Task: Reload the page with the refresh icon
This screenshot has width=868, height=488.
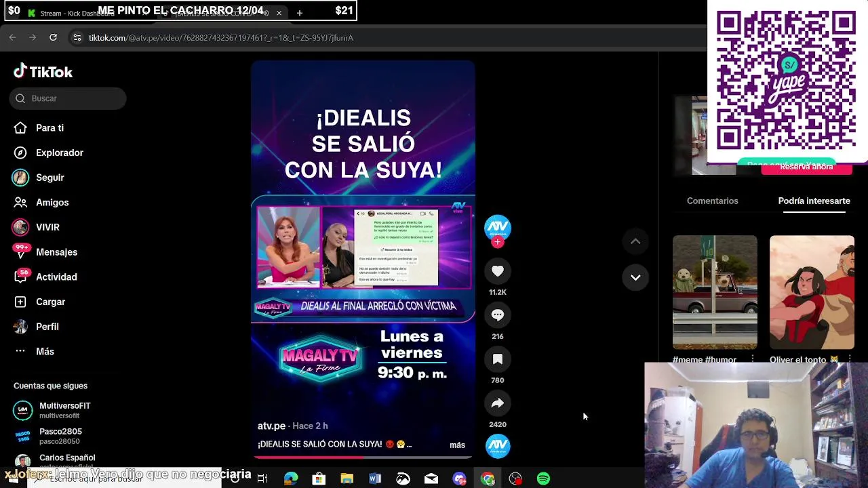Action: 53,37
